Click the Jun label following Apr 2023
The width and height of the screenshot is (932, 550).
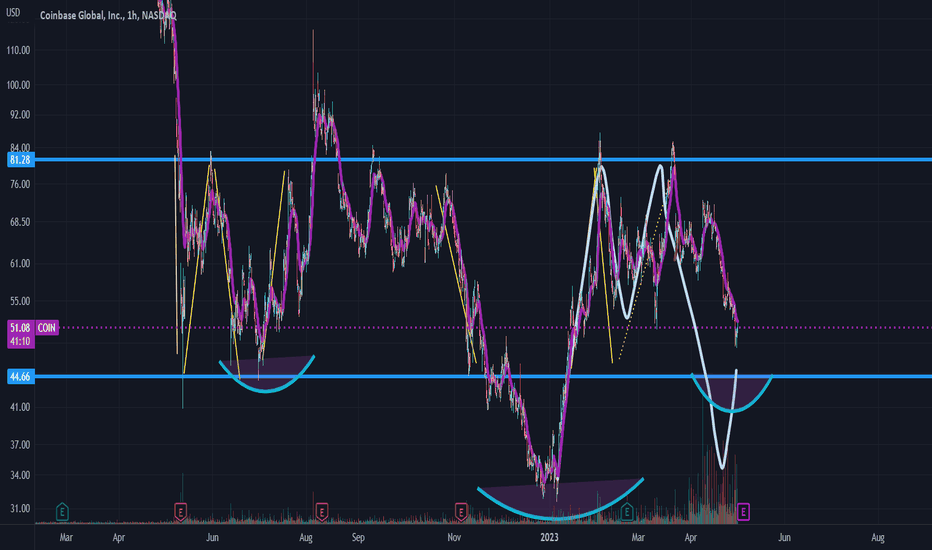785,538
